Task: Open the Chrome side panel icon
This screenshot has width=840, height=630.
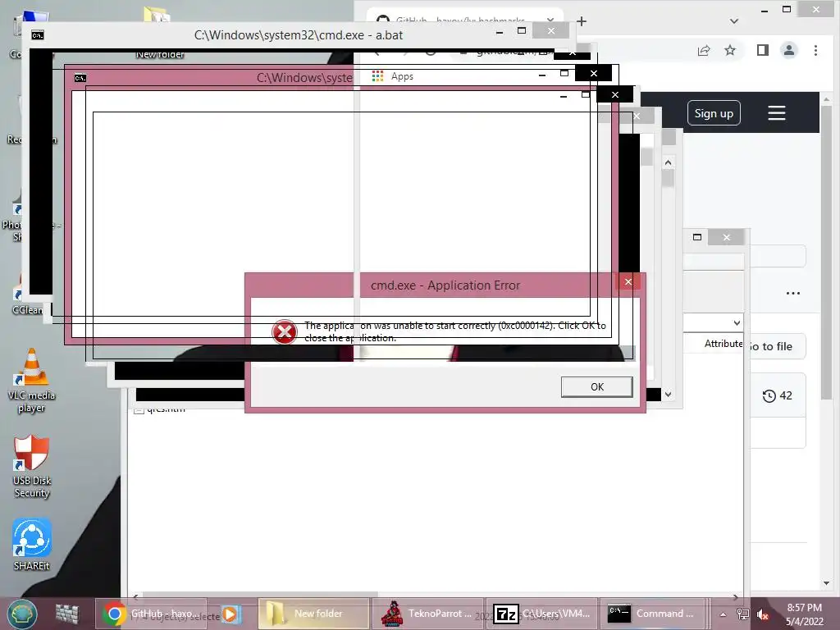Action: coord(762,50)
